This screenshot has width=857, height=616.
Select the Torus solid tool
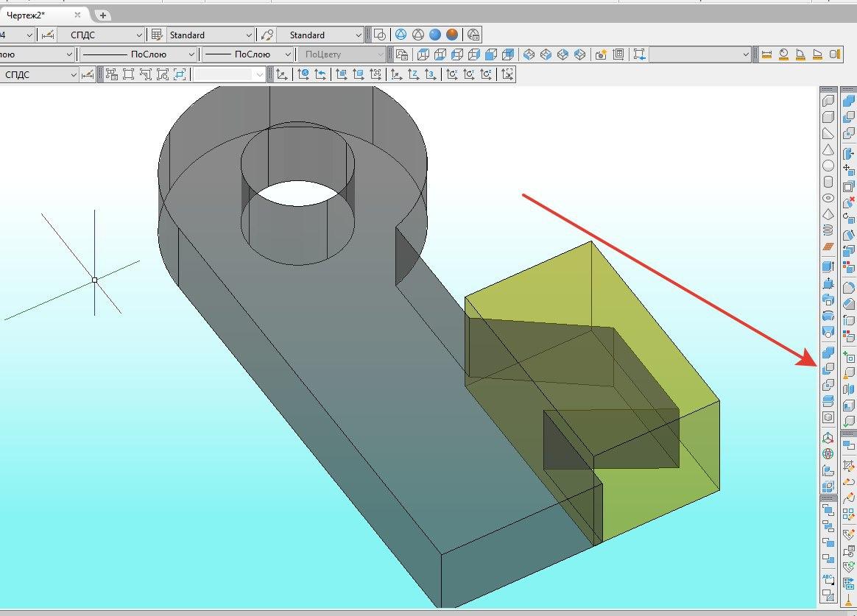click(828, 198)
